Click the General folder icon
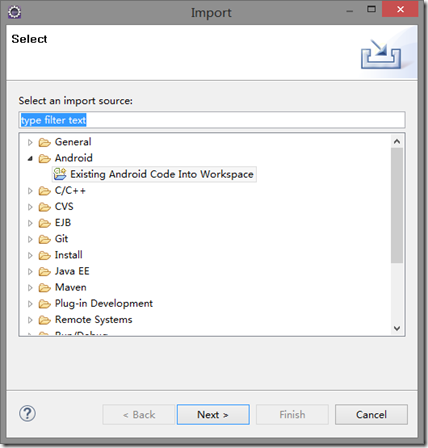The width and height of the screenshot is (428, 448). point(44,142)
